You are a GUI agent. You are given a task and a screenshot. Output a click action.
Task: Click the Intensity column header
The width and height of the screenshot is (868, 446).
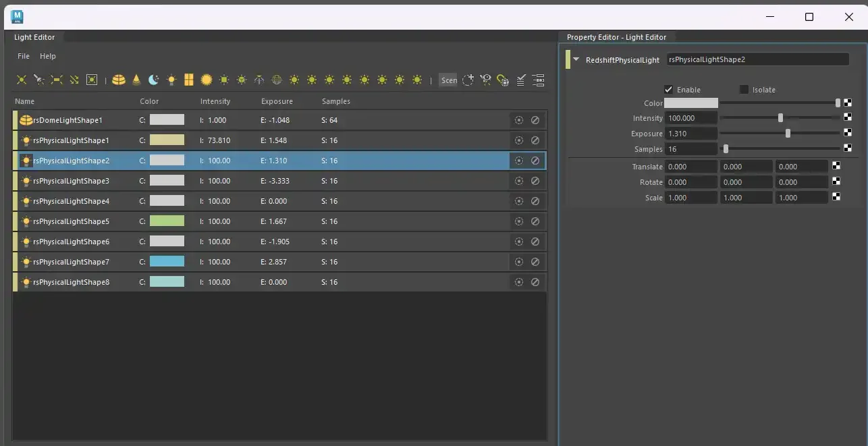coord(215,101)
